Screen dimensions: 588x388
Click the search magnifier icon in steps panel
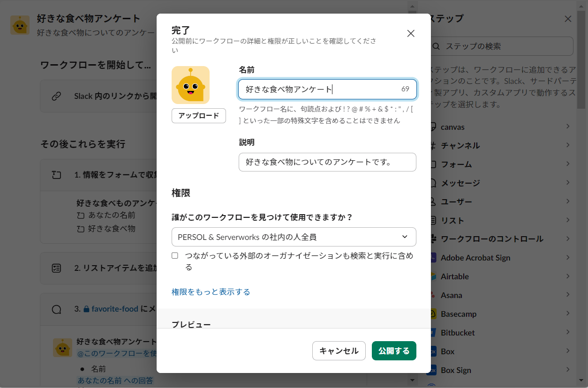436,46
